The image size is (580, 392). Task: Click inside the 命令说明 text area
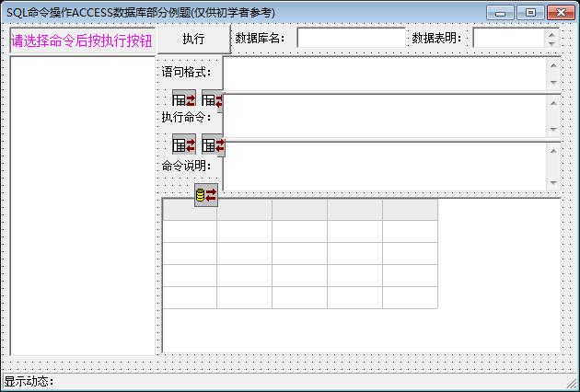(386, 167)
